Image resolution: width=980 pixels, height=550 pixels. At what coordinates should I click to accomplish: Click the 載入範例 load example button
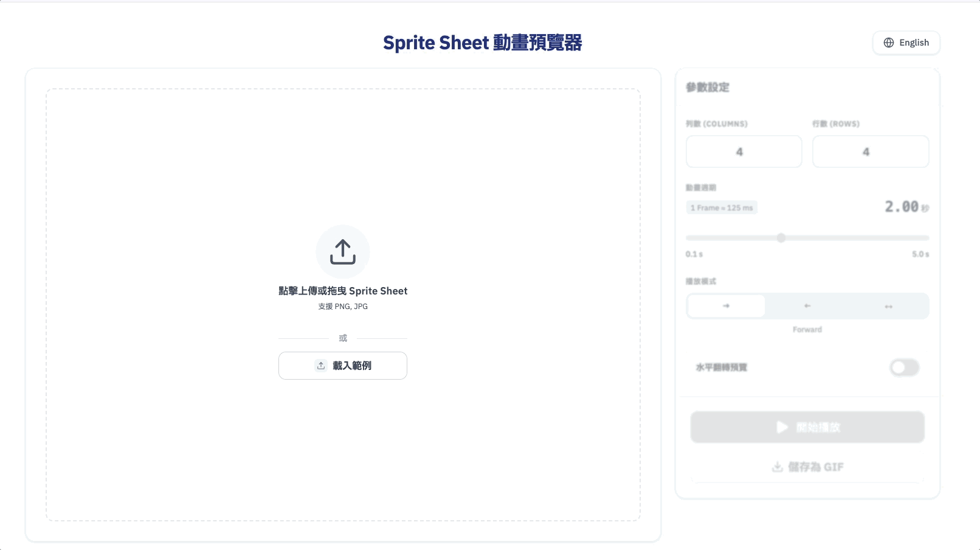point(343,366)
